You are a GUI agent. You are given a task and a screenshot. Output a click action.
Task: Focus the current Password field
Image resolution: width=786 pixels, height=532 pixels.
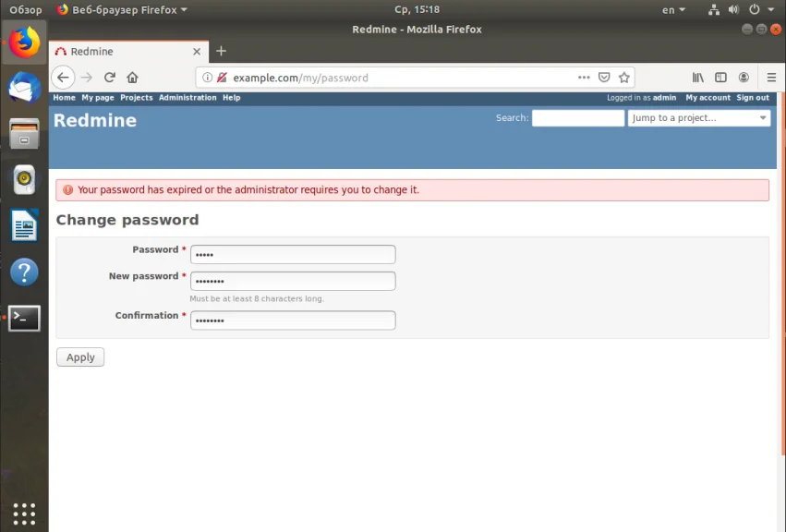tap(293, 254)
